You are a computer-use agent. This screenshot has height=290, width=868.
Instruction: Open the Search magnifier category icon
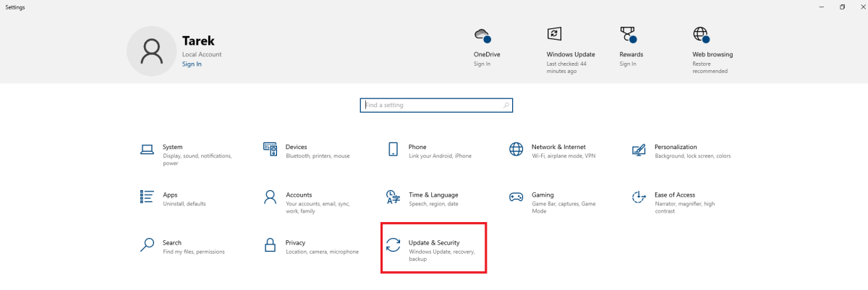click(x=147, y=244)
